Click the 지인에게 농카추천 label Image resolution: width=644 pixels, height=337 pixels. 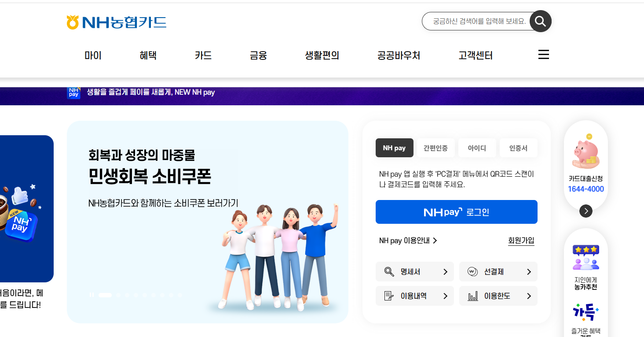pyautogui.click(x=586, y=283)
